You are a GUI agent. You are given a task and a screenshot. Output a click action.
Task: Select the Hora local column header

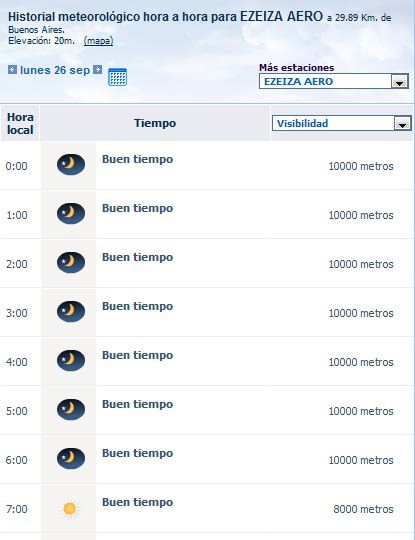[x=20, y=123]
